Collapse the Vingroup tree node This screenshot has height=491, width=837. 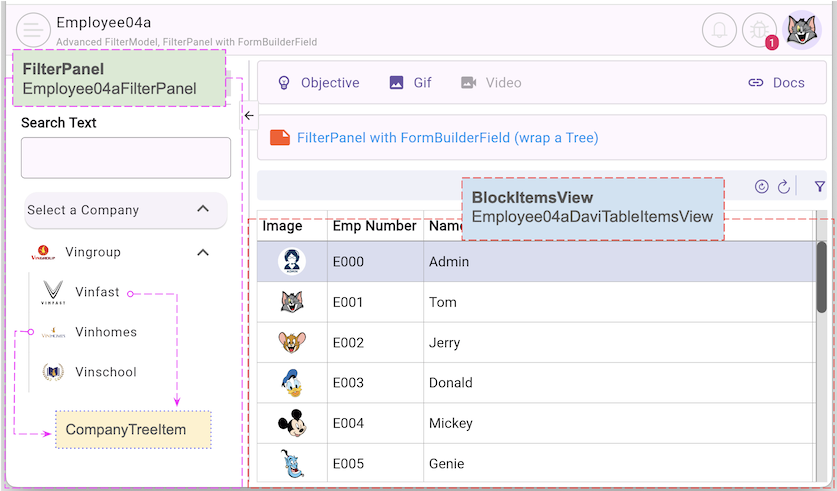point(203,252)
